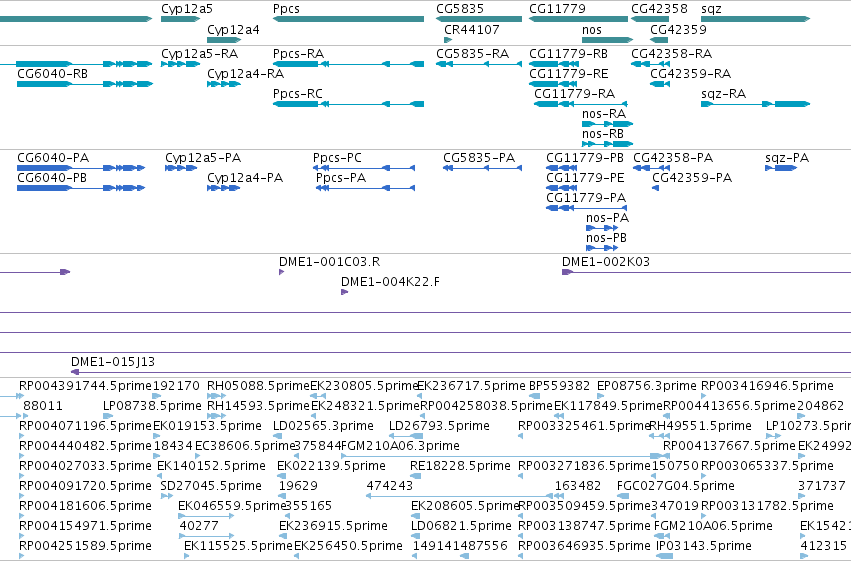Click the CG42359 gene label
Viewport: 851px width, 561px height.
[678, 30]
